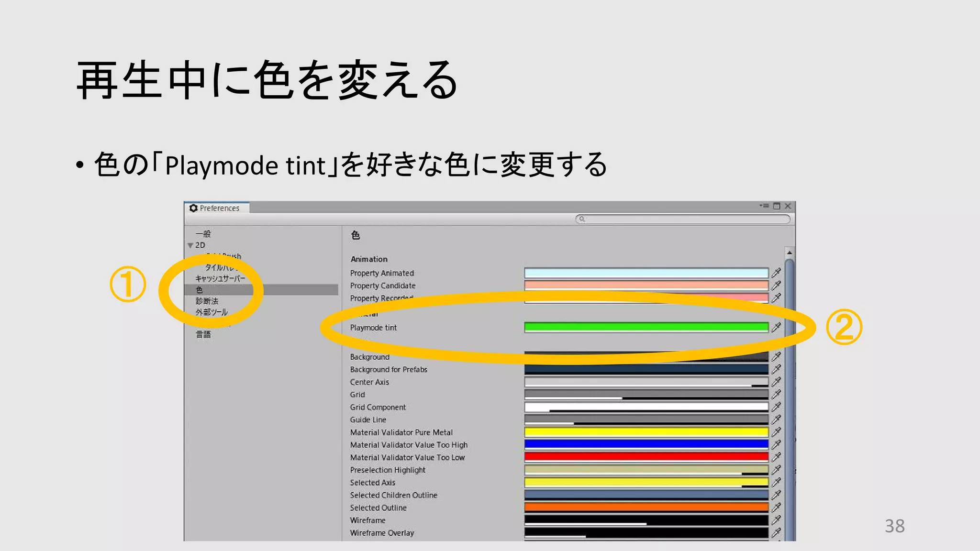Open the Preselection Highlight color swatch

point(646,470)
